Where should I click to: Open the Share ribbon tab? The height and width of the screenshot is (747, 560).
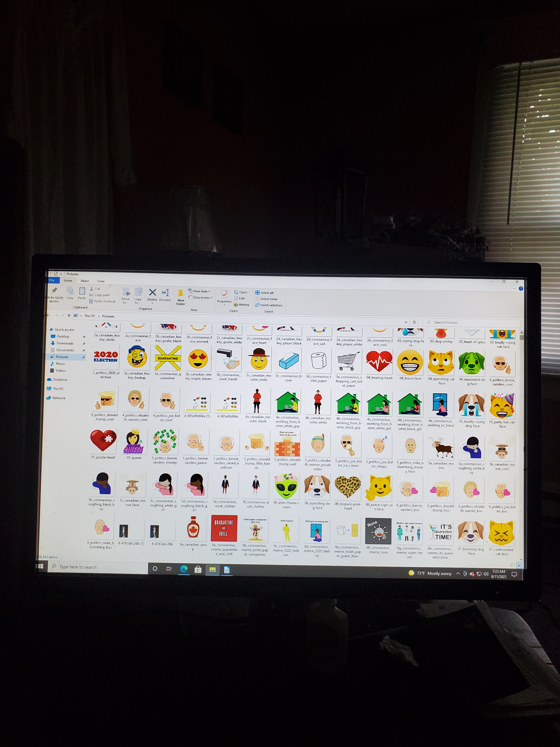(x=84, y=281)
